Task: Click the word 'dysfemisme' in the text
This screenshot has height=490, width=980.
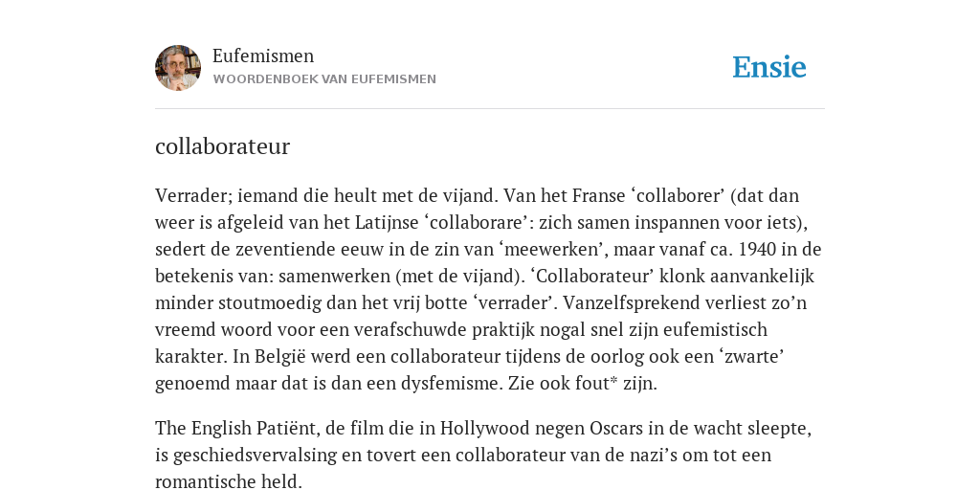Action: coord(448,383)
